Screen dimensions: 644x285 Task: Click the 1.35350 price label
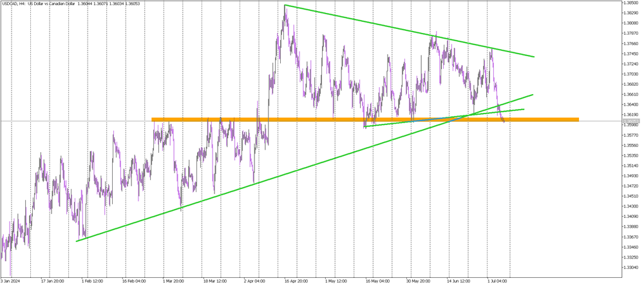tap(632, 155)
